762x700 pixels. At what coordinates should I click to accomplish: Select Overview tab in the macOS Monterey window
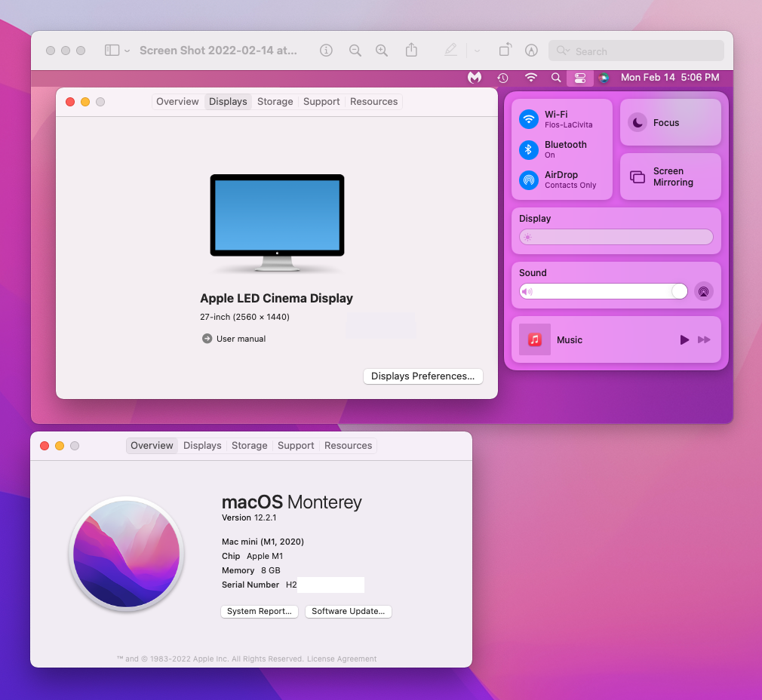(x=152, y=446)
